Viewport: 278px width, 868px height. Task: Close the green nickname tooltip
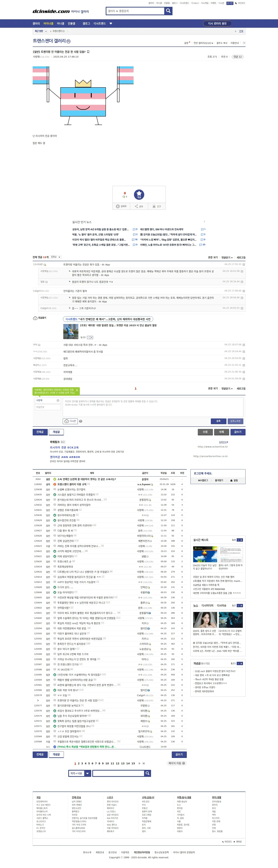[x=77, y=390]
